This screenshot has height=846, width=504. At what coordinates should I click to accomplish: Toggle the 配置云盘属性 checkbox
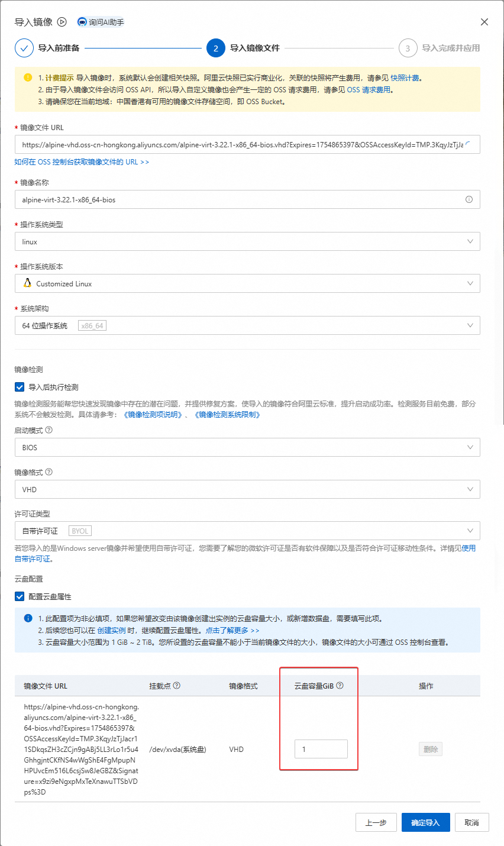pyautogui.click(x=20, y=596)
